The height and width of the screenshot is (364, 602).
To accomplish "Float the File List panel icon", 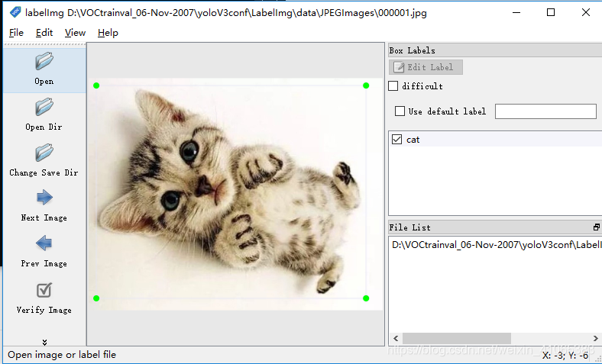I will tap(596, 227).
